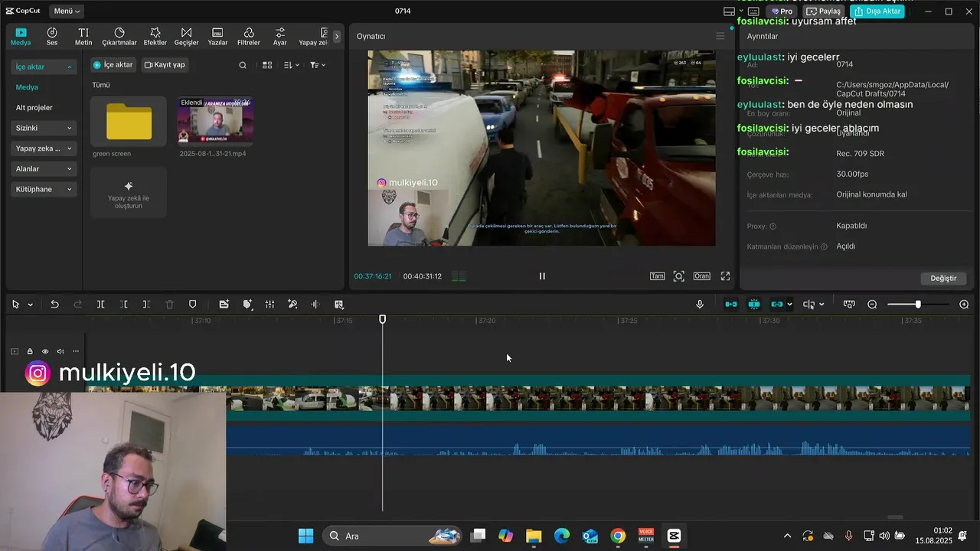Split clip at playhead

point(100,305)
